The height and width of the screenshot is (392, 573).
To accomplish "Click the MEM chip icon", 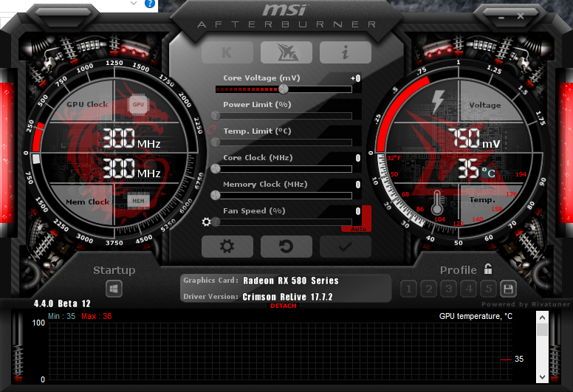I will click(138, 201).
